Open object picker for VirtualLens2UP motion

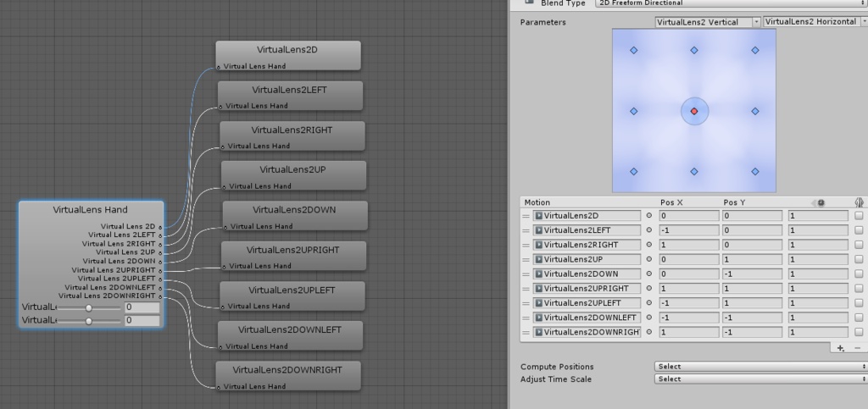point(648,259)
